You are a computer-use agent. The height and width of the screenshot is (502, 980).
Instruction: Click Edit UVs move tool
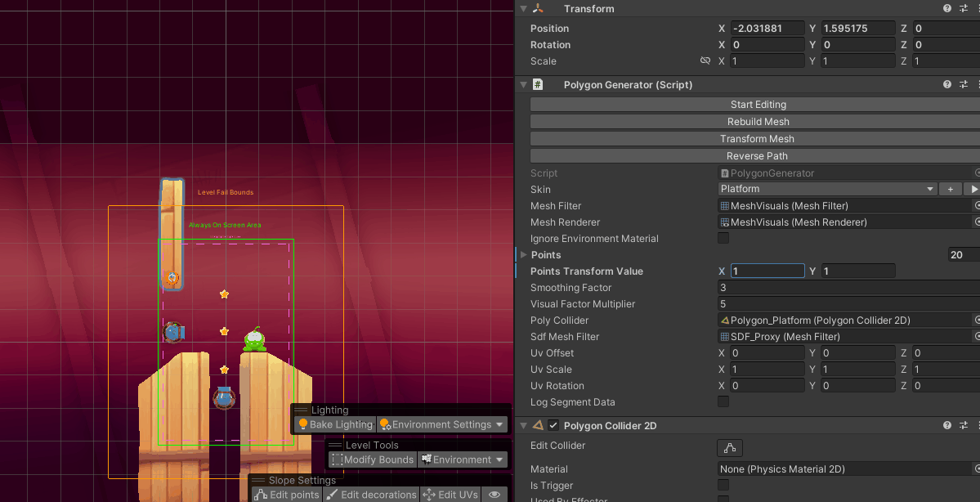click(451, 495)
